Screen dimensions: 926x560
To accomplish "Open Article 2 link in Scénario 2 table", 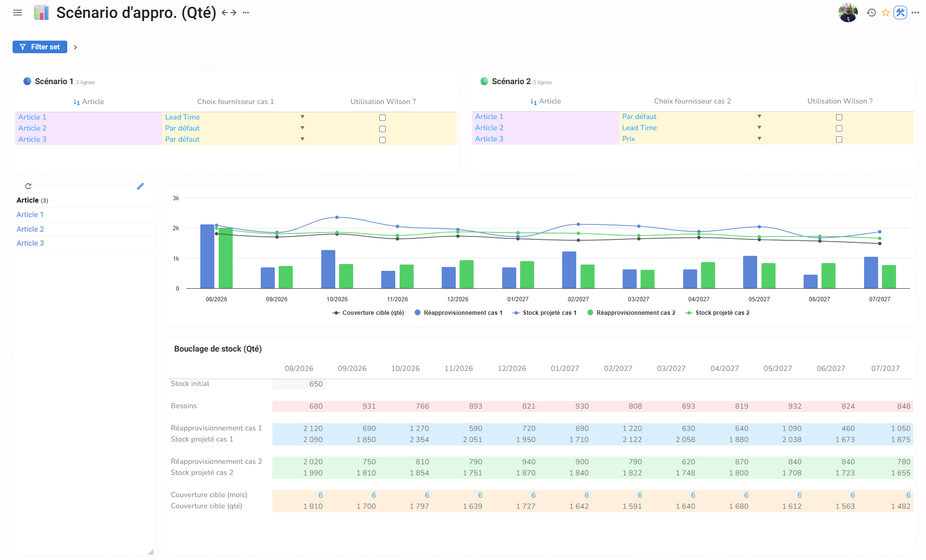I will (489, 128).
